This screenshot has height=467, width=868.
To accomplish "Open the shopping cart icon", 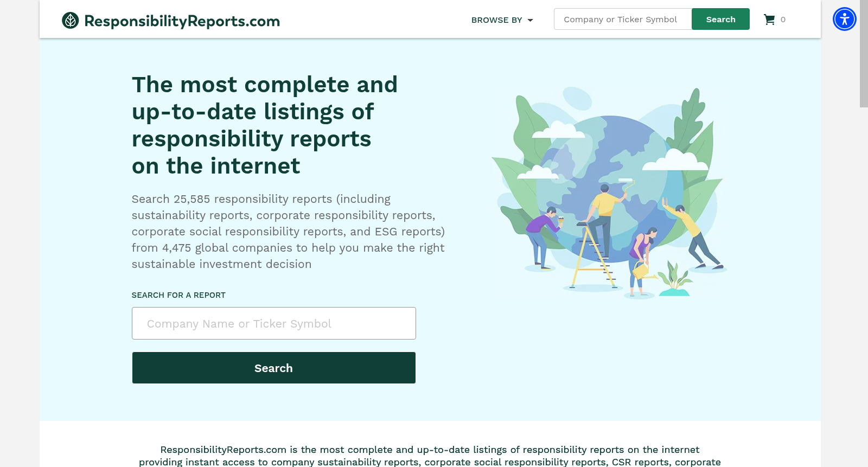I will [x=769, y=20].
